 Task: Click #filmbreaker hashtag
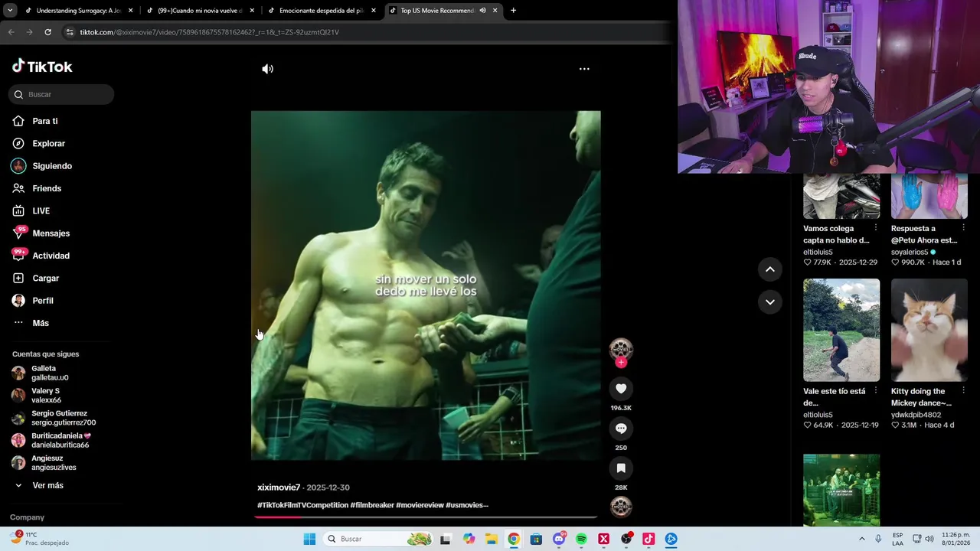372,505
